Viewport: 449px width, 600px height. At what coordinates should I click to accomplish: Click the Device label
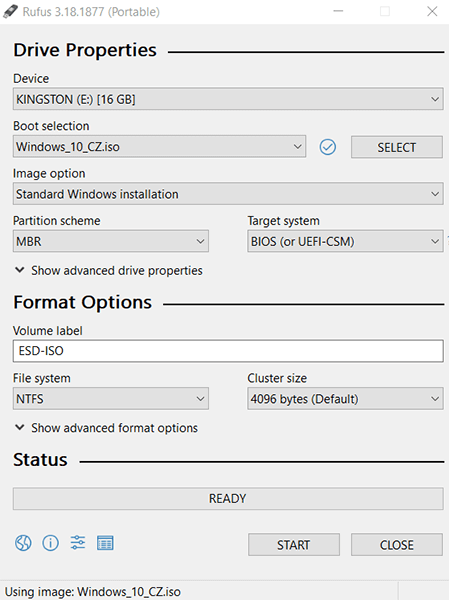click(31, 78)
